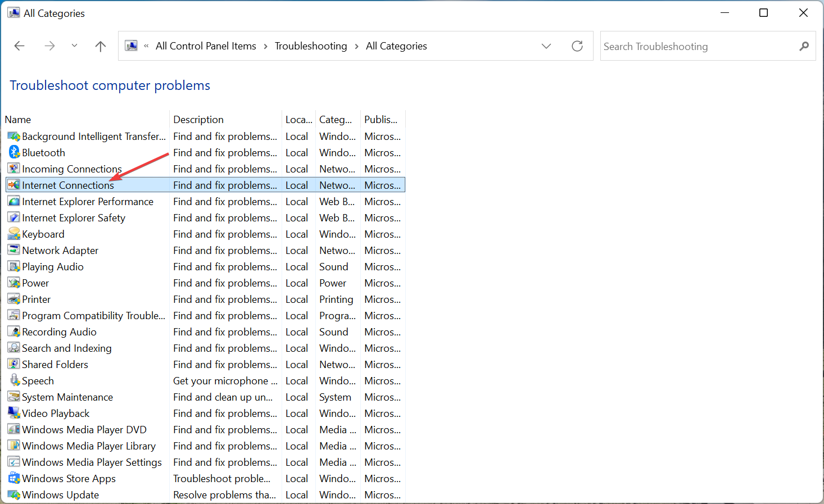Click the Bluetooth troubleshooter icon
The image size is (824, 504).
[13, 153]
